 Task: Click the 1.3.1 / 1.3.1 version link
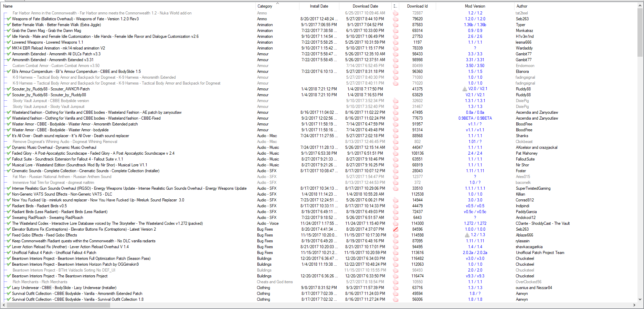tap(475, 101)
